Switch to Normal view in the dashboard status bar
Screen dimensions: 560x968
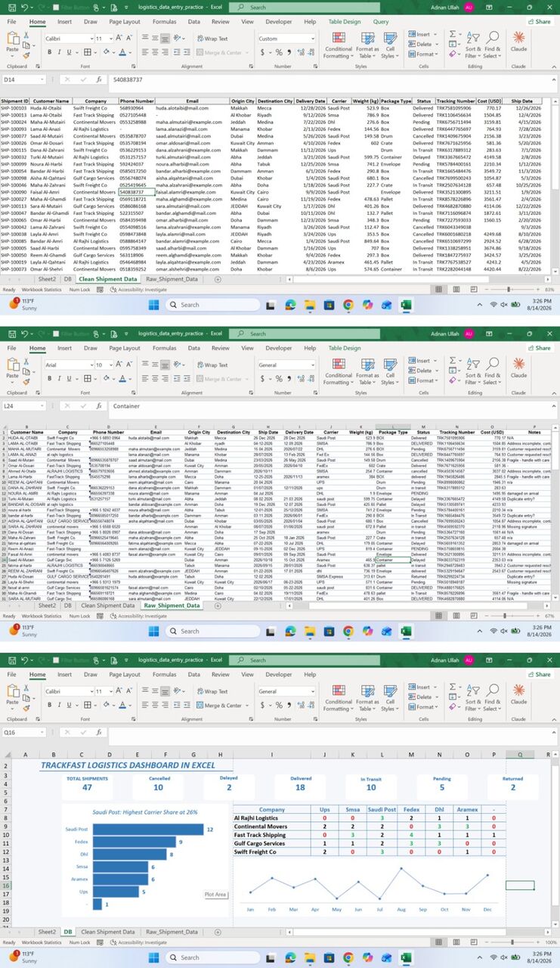[439, 942]
